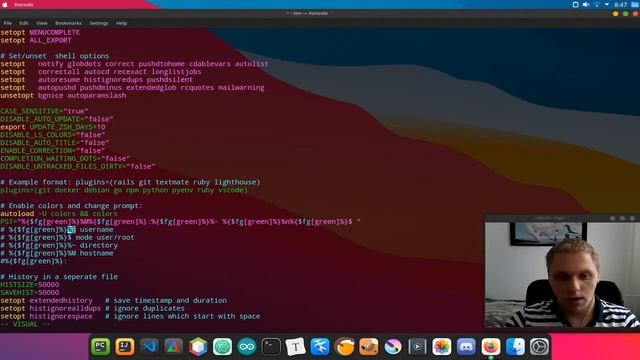640x360 pixels.
Task: Click the PS1= prompt definition line
Action: click(180, 222)
